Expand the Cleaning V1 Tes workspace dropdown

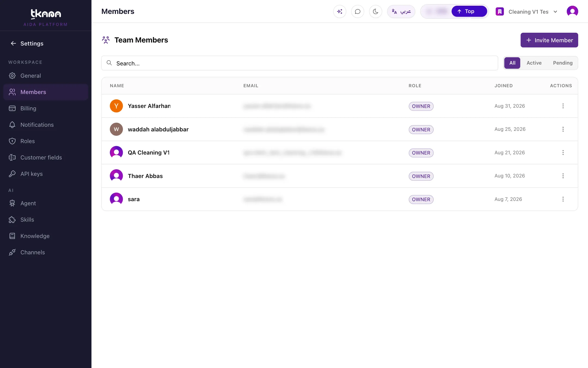click(527, 12)
